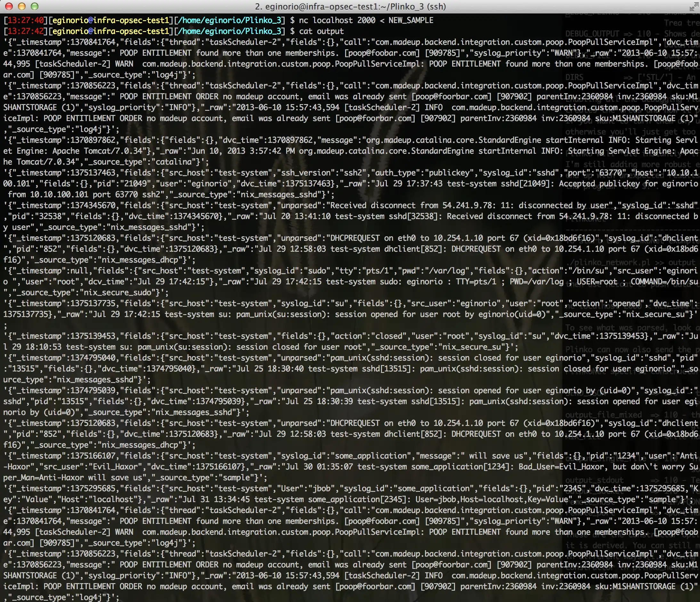Click 'Accepted publickey for eginorio' text
The image size is (700, 602).
coord(628,183)
